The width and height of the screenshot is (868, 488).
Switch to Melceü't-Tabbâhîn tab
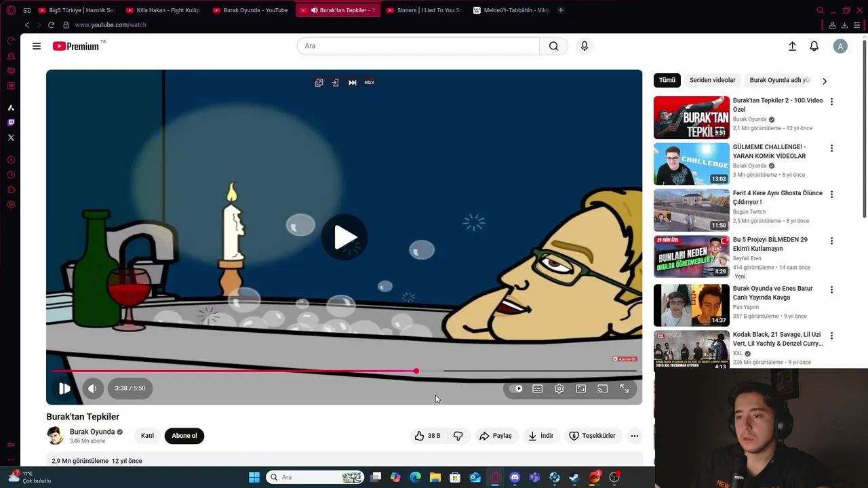coord(511,10)
